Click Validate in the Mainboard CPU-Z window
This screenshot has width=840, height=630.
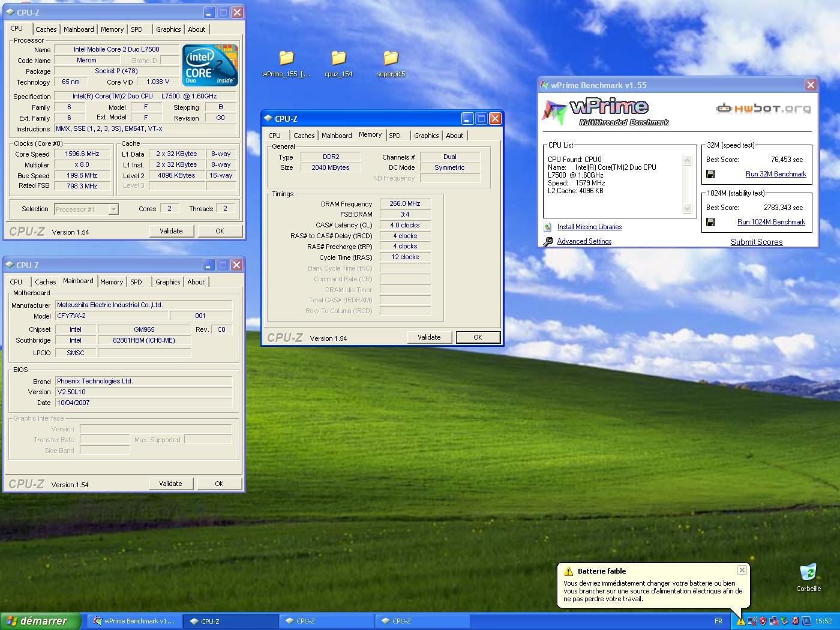point(170,484)
